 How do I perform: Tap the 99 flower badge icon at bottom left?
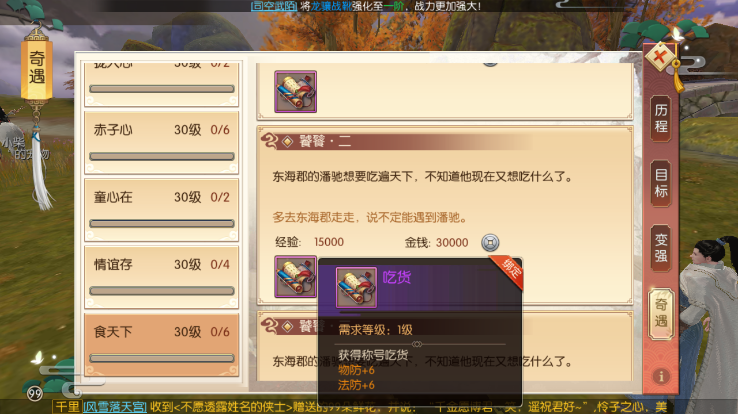[x=35, y=393]
